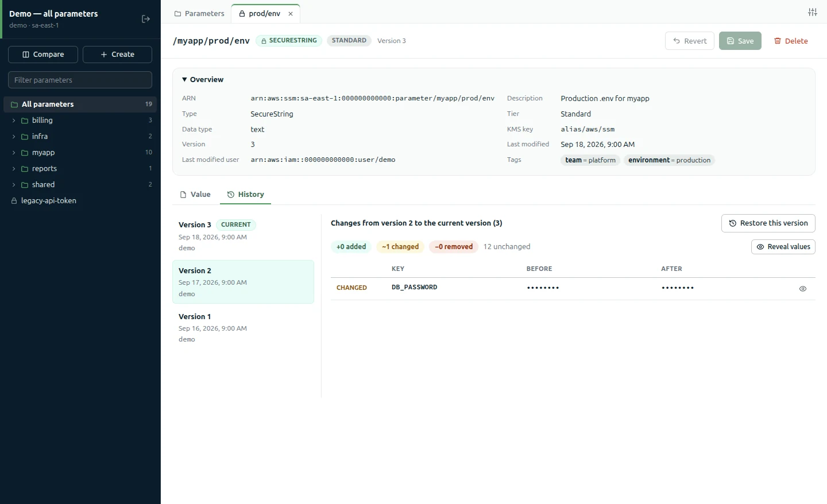Viewport: 827px width, 504px height.
Task: Click the 12 unchanged label
Action: [507, 247]
